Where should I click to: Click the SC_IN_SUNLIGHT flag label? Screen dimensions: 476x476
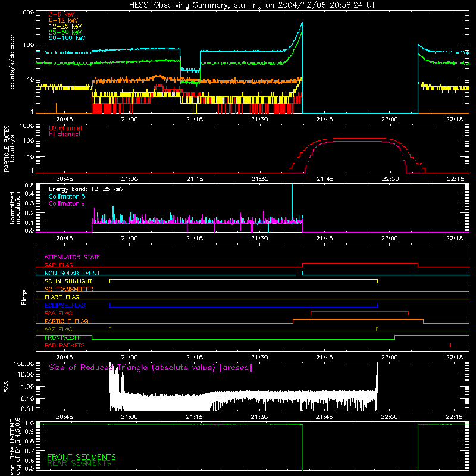68,281
